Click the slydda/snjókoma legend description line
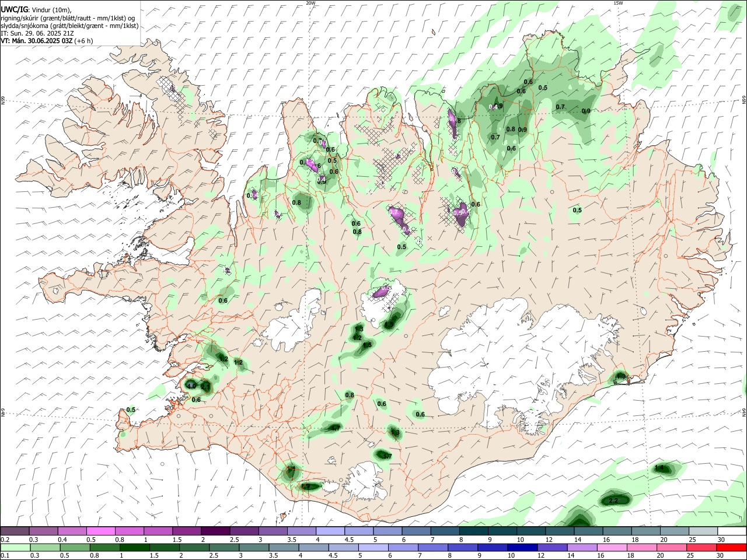 click(69, 26)
